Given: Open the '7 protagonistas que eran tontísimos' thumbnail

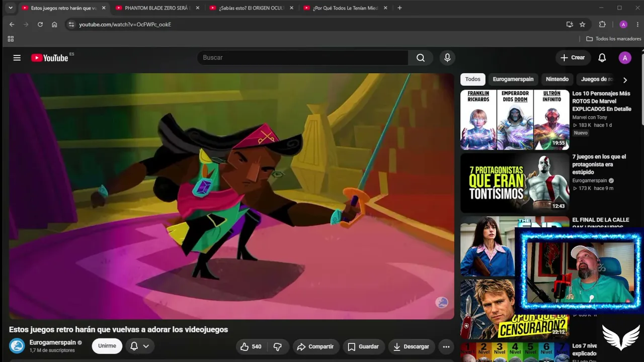Looking at the screenshot, I should click(x=515, y=183).
